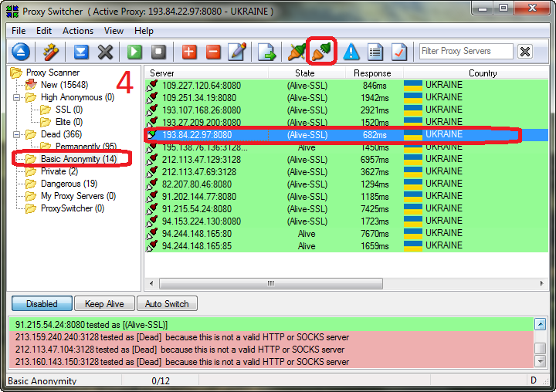Open the View menu
556x392 pixels.
pyautogui.click(x=114, y=31)
